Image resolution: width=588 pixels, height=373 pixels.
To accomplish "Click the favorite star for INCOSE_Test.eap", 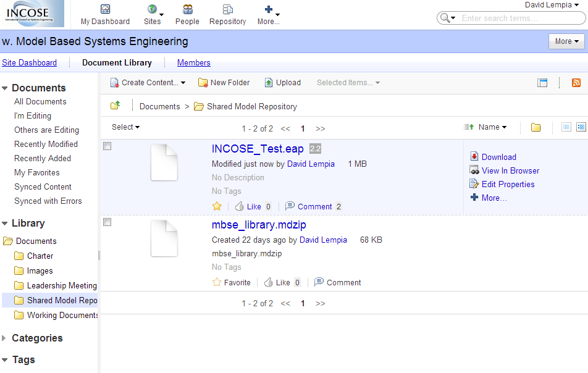I will [x=217, y=206].
